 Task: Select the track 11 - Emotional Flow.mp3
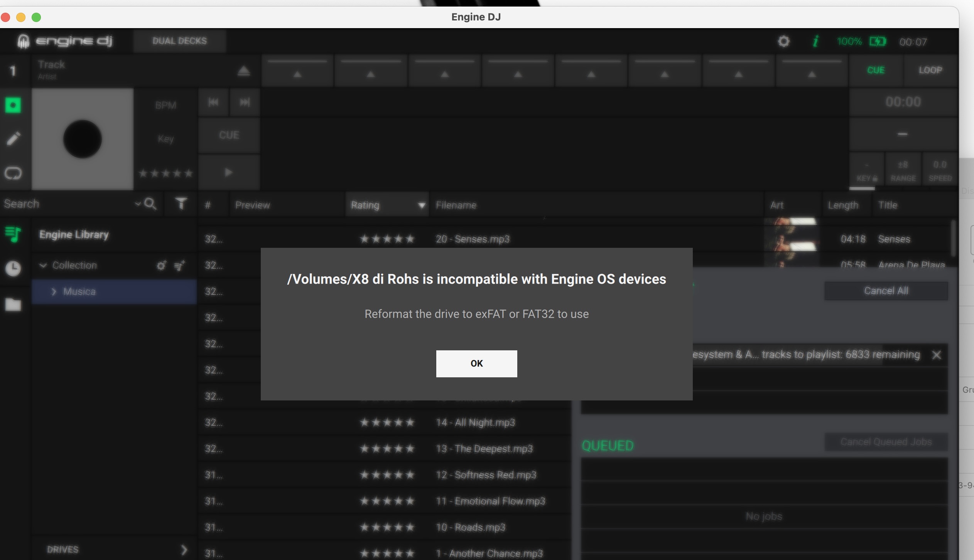click(x=490, y=501)
